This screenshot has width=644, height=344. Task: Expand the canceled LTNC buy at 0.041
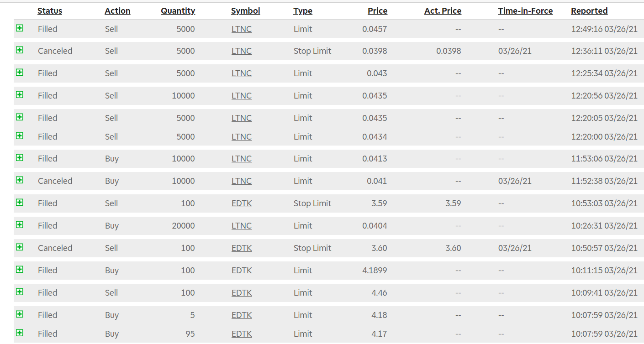click(x=20, y=180)
